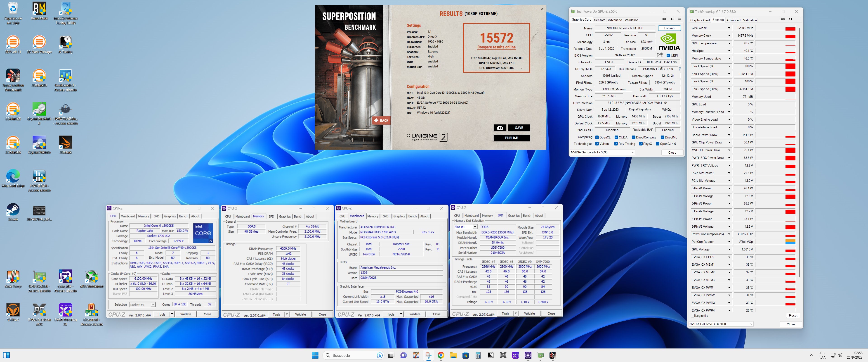Toggle the PhysX checkbox
Image resolution: width=868 pixels, height=362 pixels.
click(641, 144)
